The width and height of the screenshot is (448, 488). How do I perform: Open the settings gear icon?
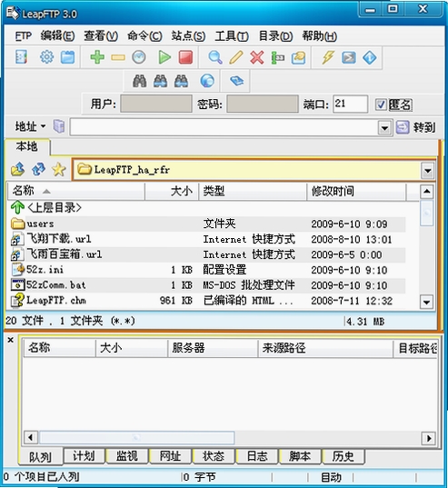coord(46,57)
